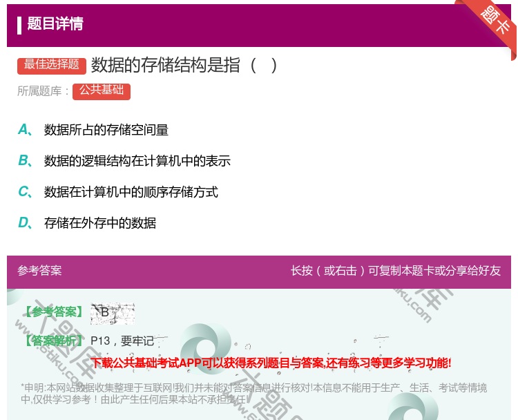Viewport: 518px width, 420px height.
Task: Click the 申明 disclaimer paragraph
Action: 253,393
